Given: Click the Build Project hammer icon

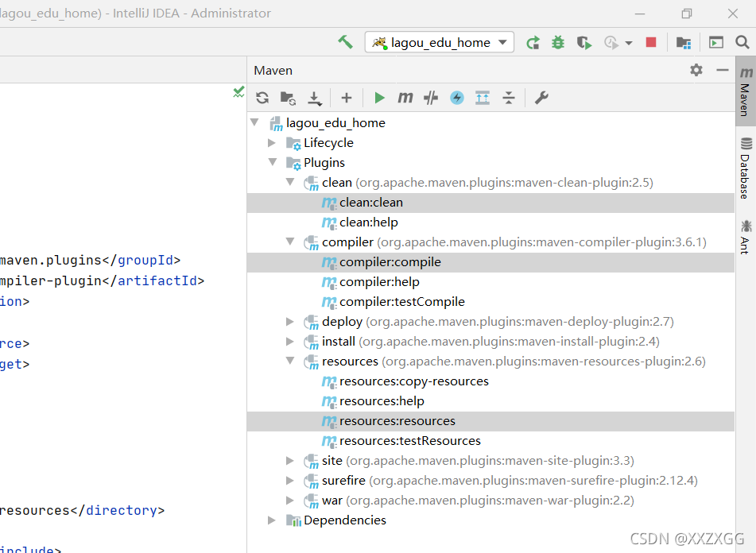Looking at the screenshot, I should click(345, 42).
